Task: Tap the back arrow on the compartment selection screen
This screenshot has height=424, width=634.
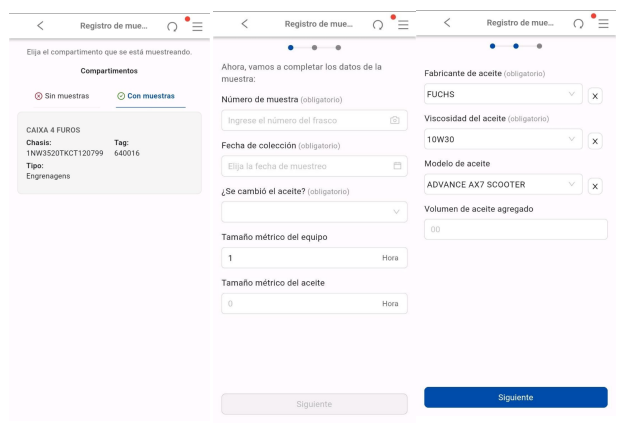Action: click(40, 24)
